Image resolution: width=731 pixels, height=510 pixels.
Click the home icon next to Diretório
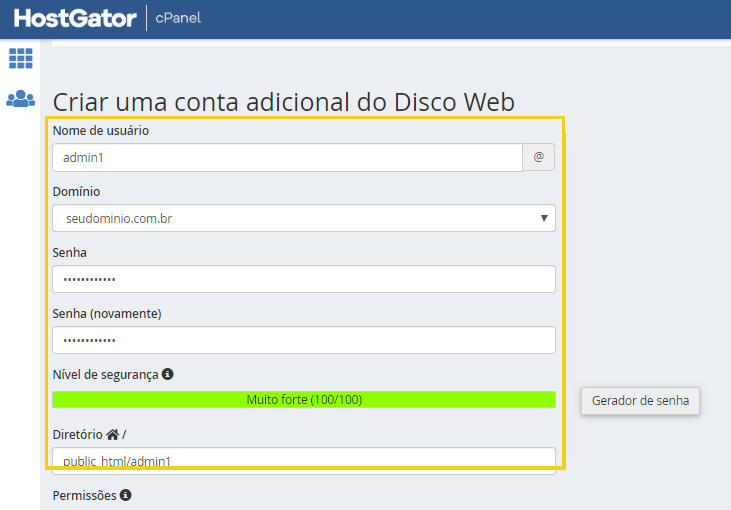point(112,434)
